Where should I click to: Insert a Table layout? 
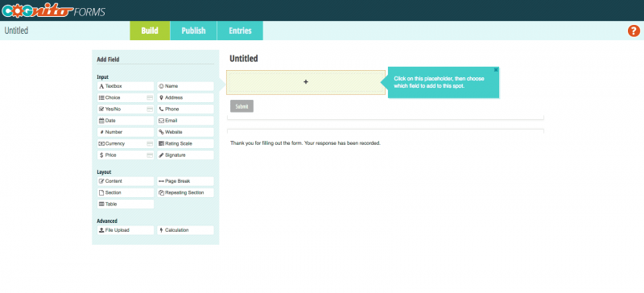(x=126, y=204)
